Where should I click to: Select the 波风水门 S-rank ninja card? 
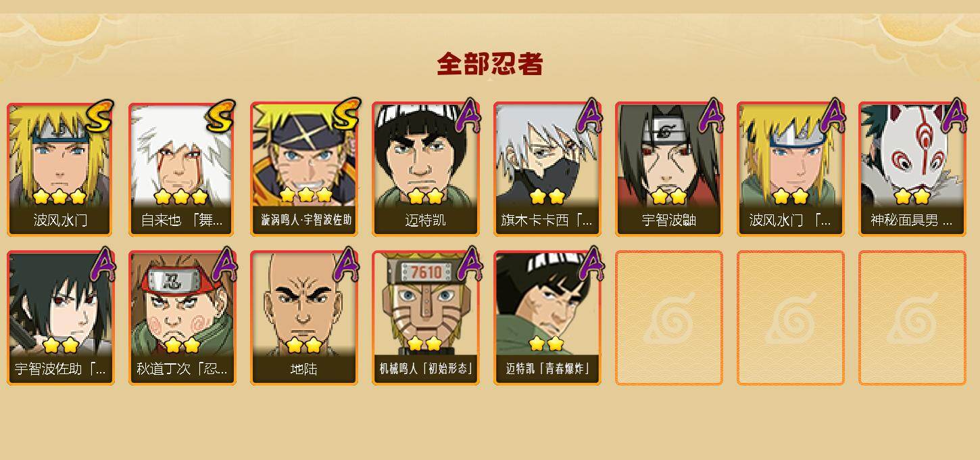tap(61, 169)
